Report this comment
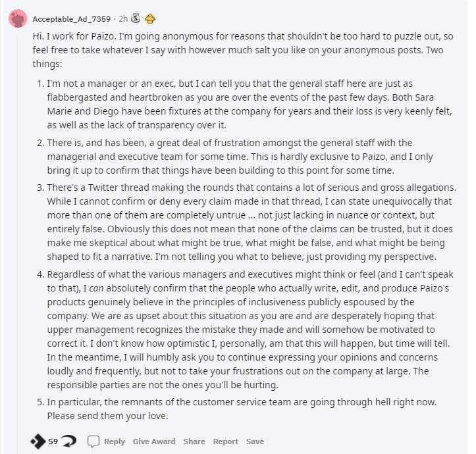The height and width of the screenshot is (454, 476). [226, 441]
